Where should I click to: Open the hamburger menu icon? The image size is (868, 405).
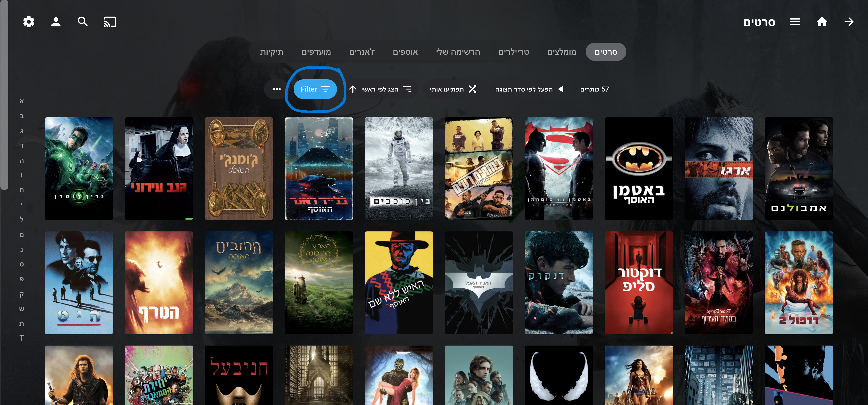coord(795,22)
